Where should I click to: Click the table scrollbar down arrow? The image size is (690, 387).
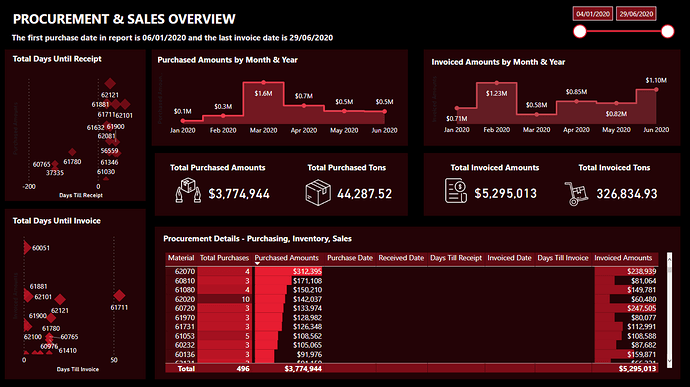click(x=669, y=361)
